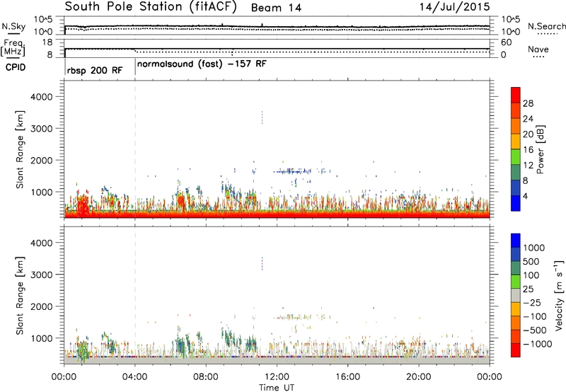Screen dimensions: 566x392
Task: Click the '20:00' time axis label
Action: click(418, 377)
